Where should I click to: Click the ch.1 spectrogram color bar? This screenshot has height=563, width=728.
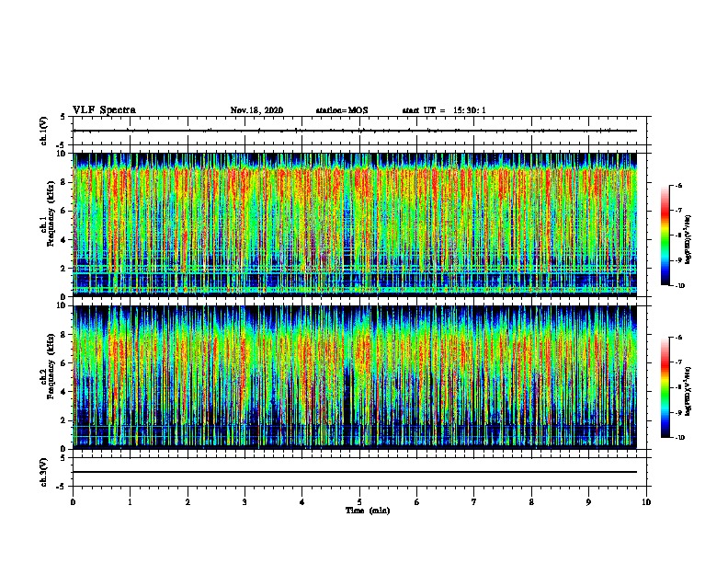[665, 236]
